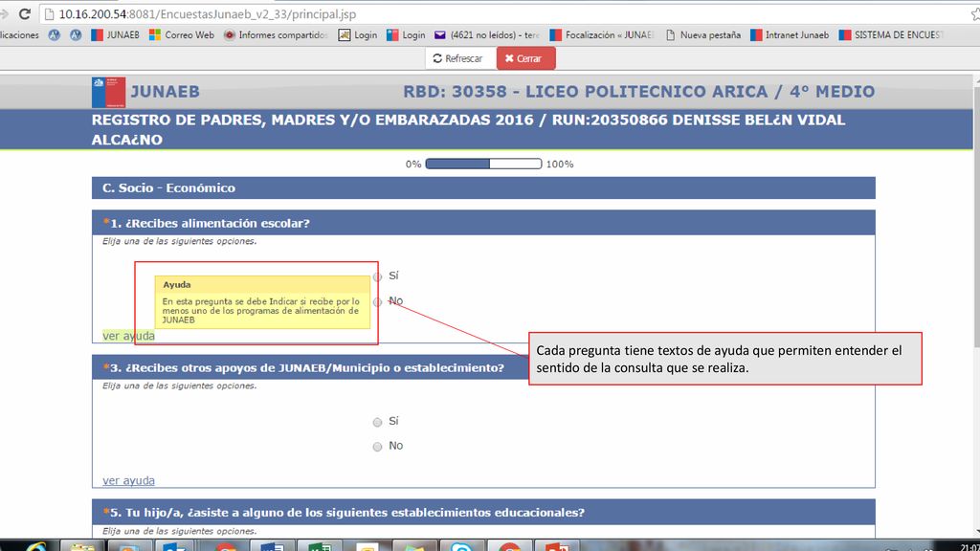
Task: Click the Refrescar button
Action: point(458,58)
